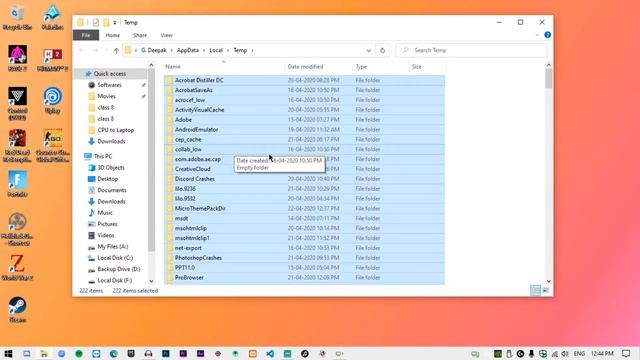The width and height of the screenshot is (640, 360).
Task: Select Quick access in navigation pane
Action: coord(110,73)
